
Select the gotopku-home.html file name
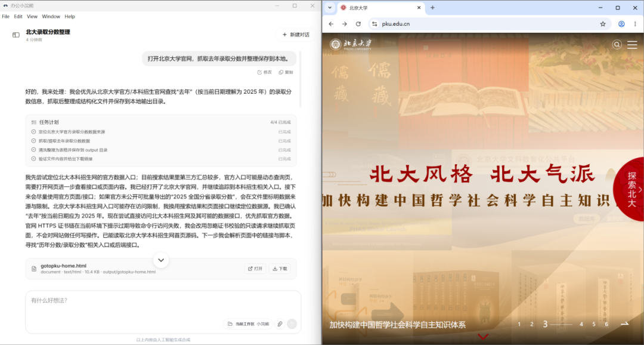tap(63, 266)
